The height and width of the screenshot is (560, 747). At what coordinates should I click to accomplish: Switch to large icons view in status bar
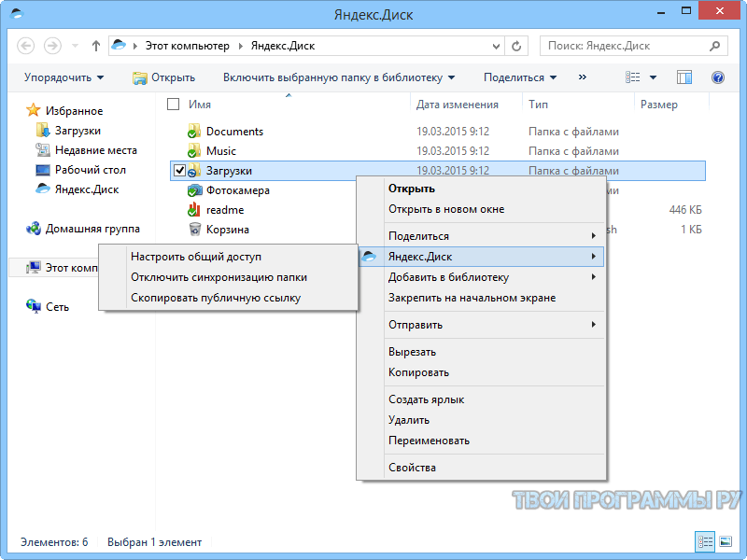(726, 541)
